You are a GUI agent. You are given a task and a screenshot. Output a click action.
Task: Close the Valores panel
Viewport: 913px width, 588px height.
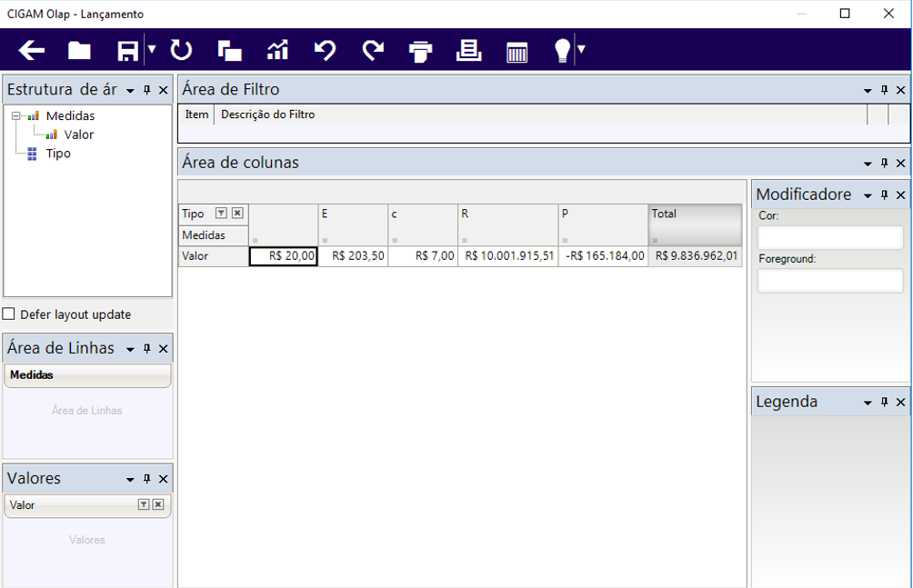(x=164, y=479)
